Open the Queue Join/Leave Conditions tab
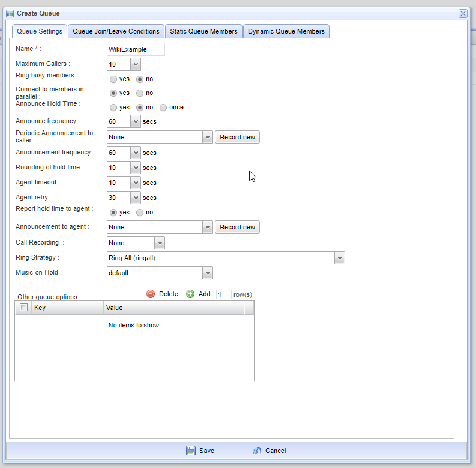Viewport: 476px width, 468px height. [116, 31]
